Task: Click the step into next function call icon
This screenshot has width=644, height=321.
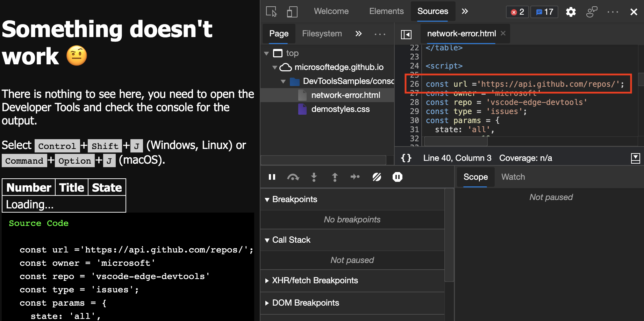Action: [314, 177]
